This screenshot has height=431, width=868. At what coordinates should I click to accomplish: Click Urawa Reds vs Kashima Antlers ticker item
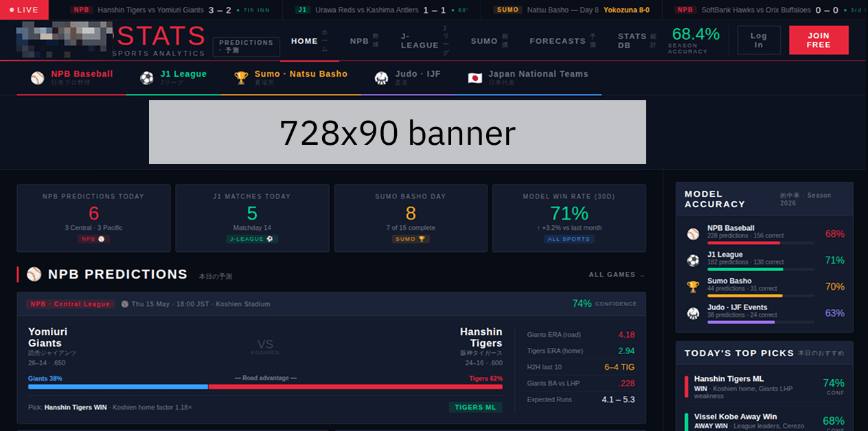tap(382, 10)
